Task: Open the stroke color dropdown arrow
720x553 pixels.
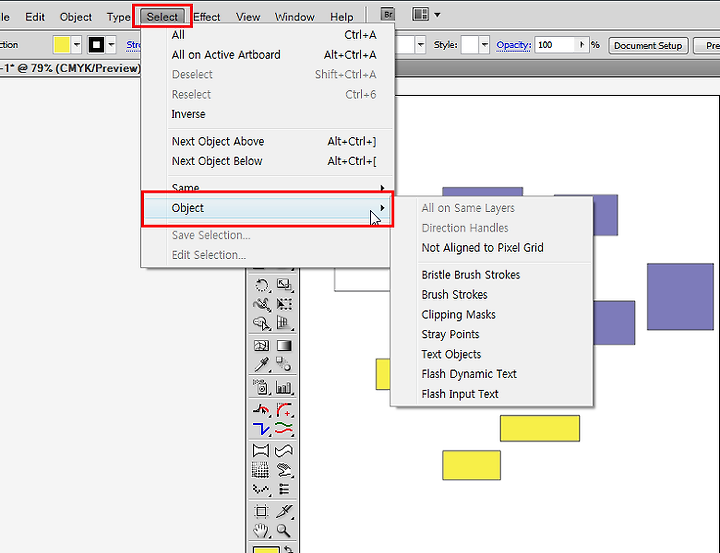Action: coord(111,45)
